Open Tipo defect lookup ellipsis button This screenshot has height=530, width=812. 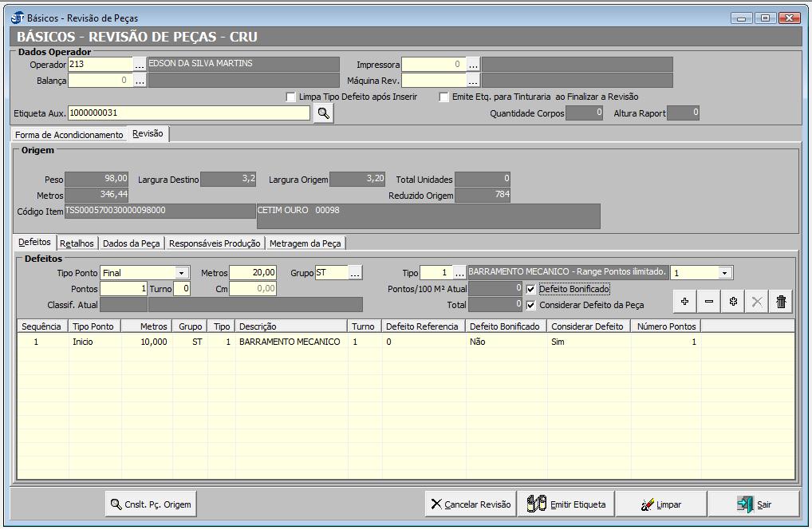tap(459, 273)
